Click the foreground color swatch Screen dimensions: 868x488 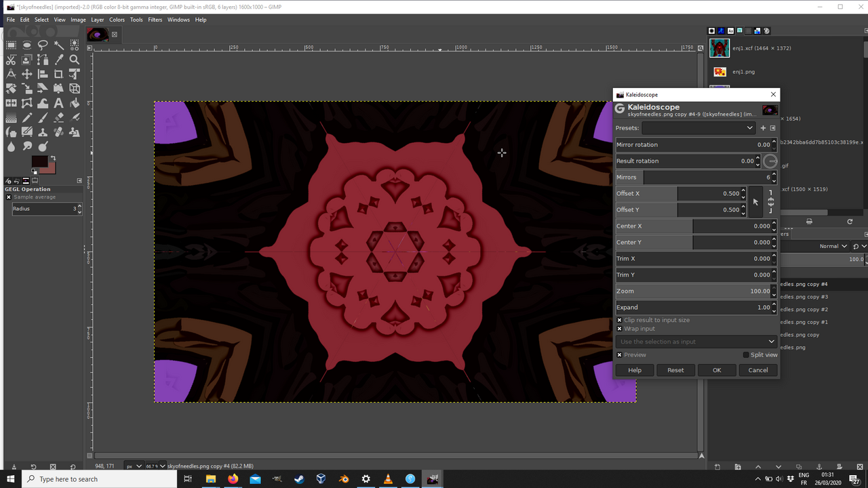[39, 161]
